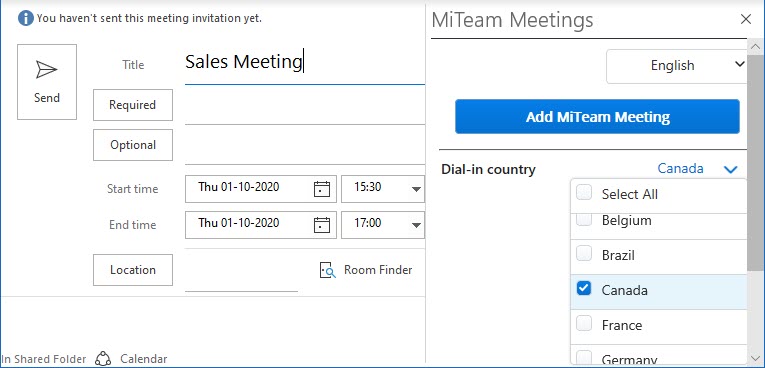Open Room Finder search icon
This screenshot has width=765, height=368.
tap(327, 270)
